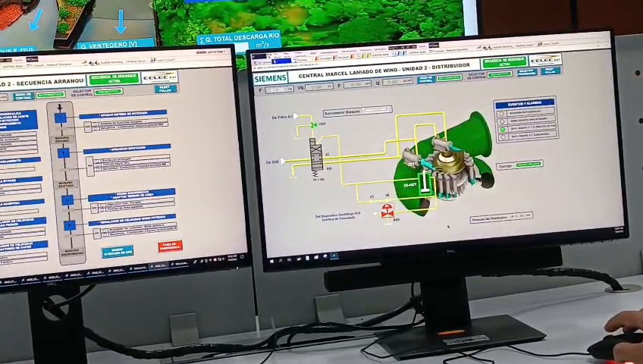This screenshot has height=364, width=643.
Task: Toggle the second Eventos y Alarmas indicator
Action: (501, 121)
